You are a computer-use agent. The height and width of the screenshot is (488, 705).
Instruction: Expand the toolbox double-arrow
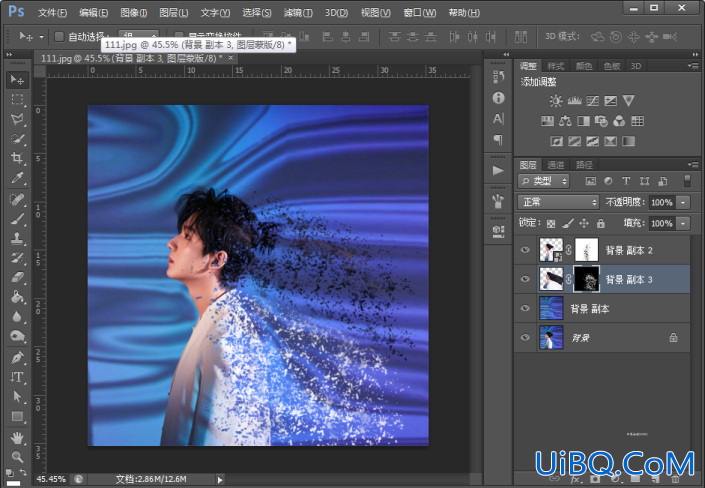pyautogui.click(x=9, y=54)
